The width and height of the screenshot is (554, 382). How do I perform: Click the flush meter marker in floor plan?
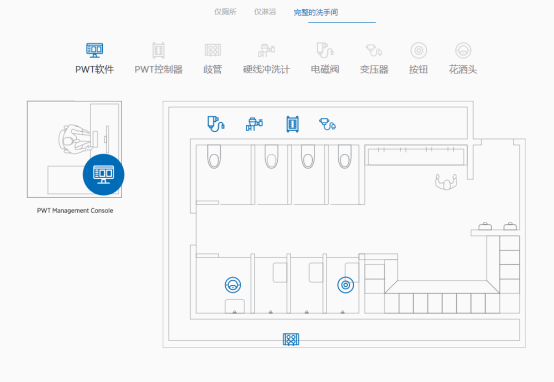pyautogui.click(x=254, y=124)
